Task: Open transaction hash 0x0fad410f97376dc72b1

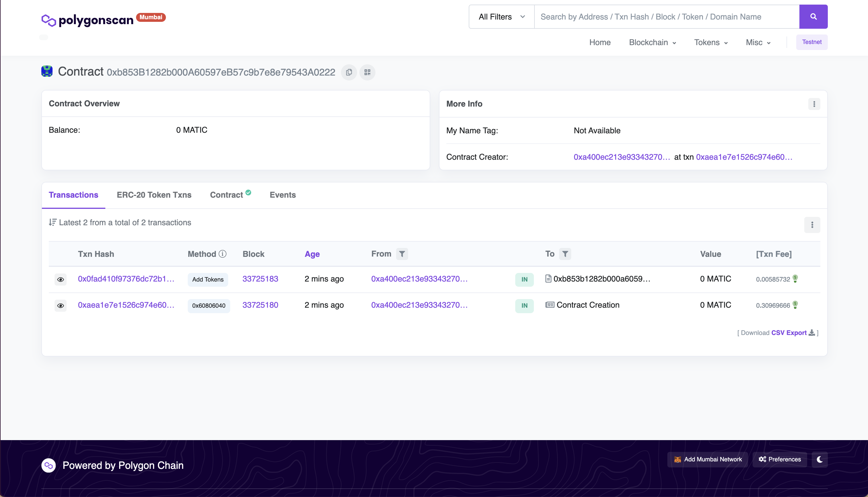Action: pyautogui.click(x=126, y=279)
